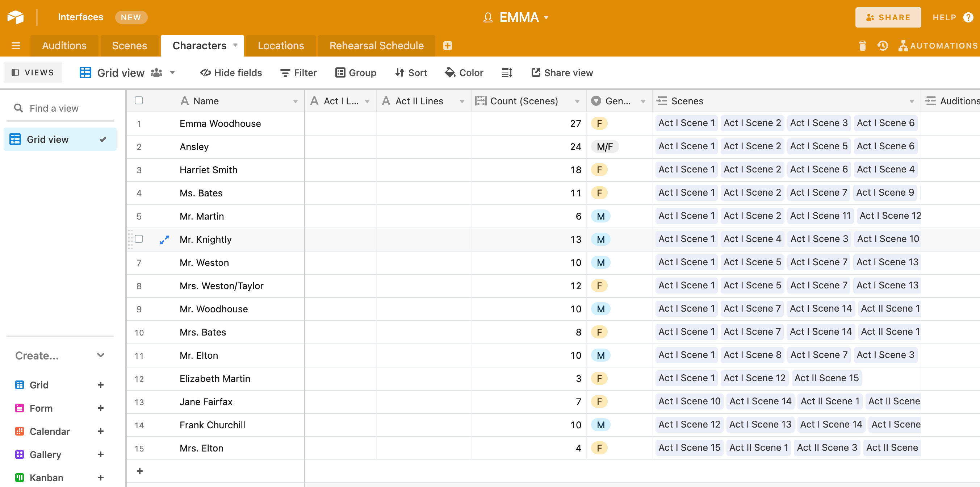Open Act II Lines column dropdown

point(462,101)
